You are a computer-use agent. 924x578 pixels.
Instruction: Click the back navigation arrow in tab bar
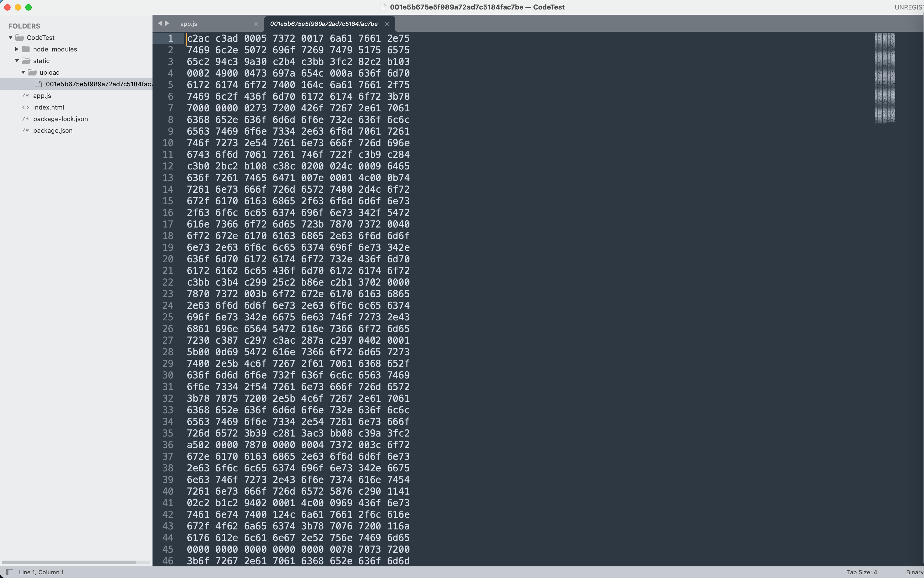160,23
